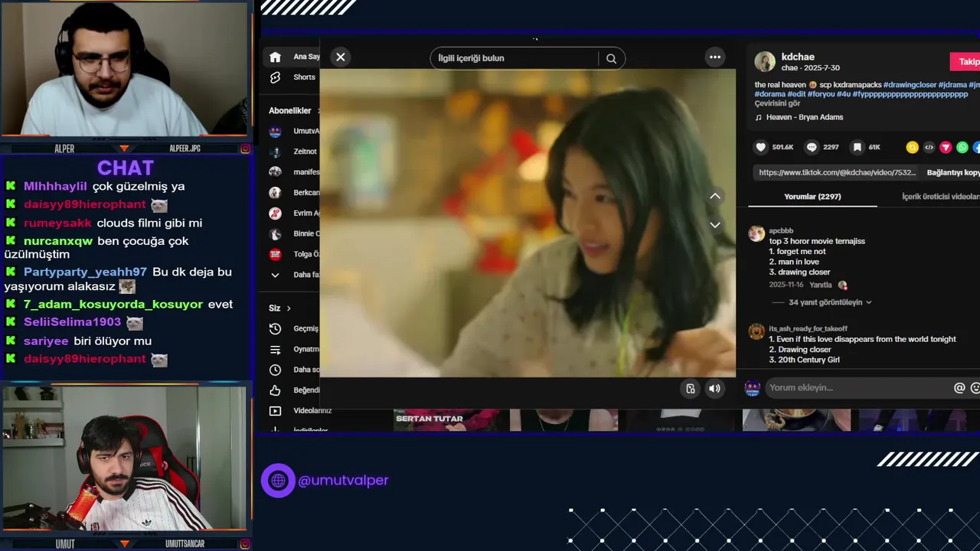Click the yellow repost share icon

pyautogui.click(x=912, y=147)
